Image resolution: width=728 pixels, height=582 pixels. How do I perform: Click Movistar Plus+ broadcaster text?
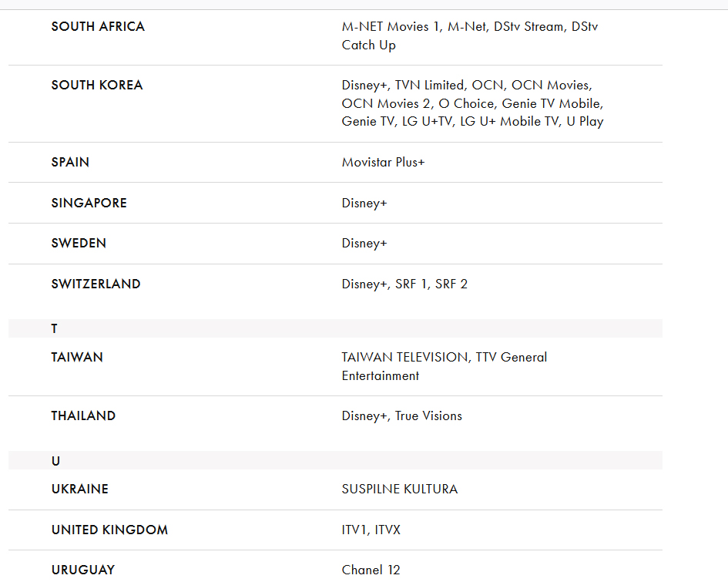click(x=383, y=162)
